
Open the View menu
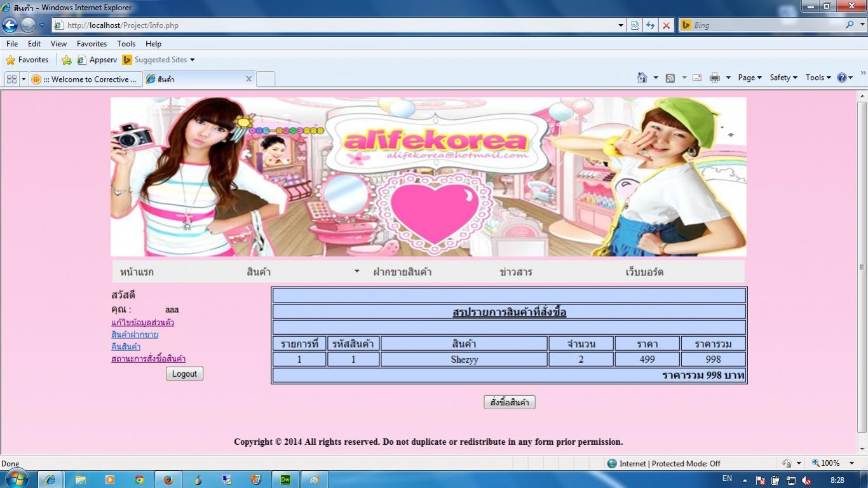[58, 44]
